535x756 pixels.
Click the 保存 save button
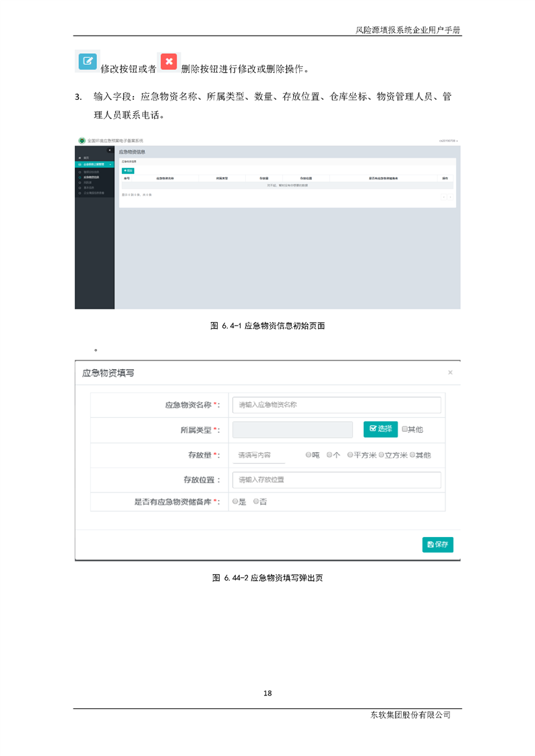tap(438, 544)
